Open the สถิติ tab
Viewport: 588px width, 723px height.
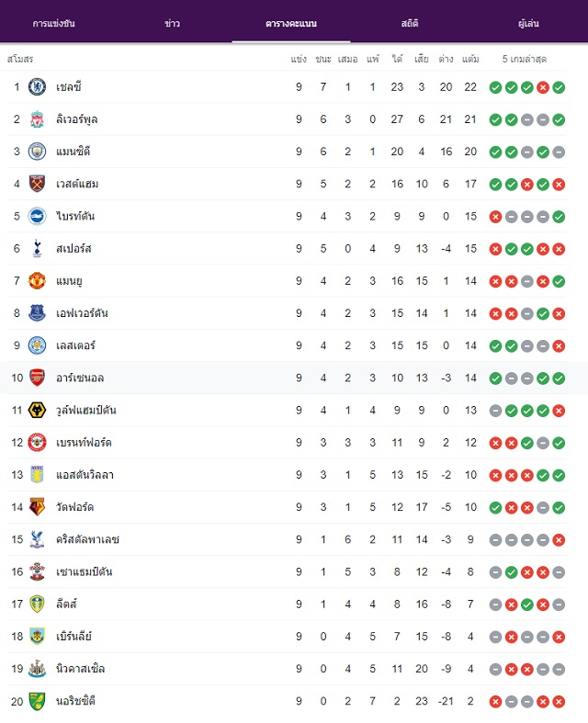point(410,23)
